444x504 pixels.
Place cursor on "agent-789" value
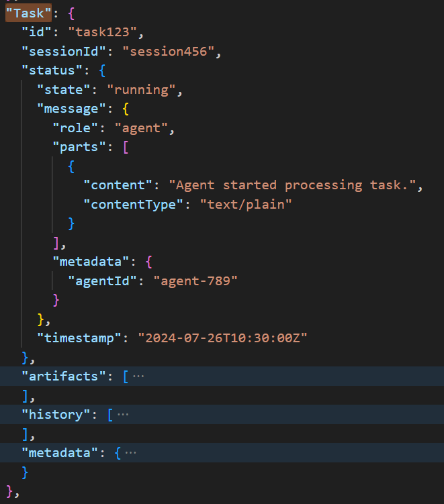195,280
